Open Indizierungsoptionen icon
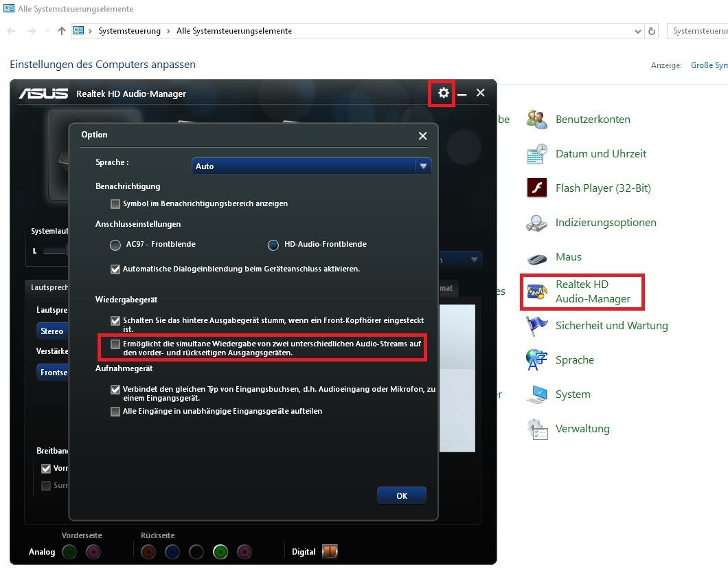Image resolution: width=728 pixels, height=578 pixels. pyautogui.click(x=536, y=223)
